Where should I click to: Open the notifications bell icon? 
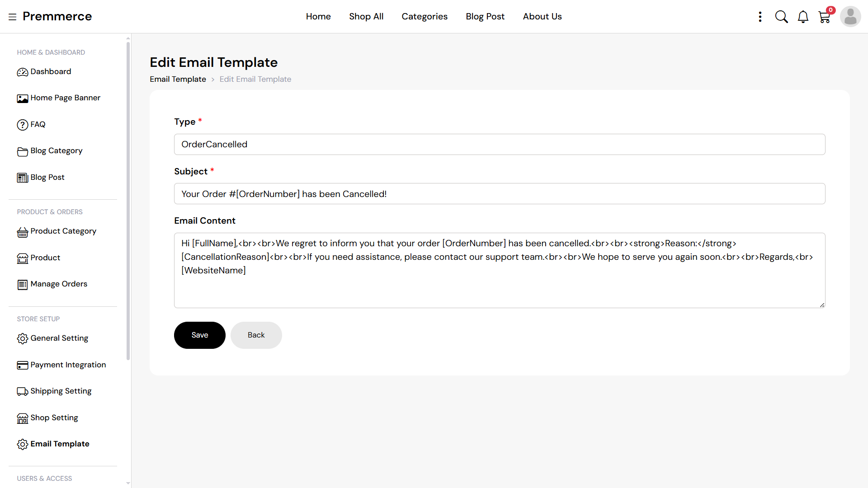tap(803, 17)
